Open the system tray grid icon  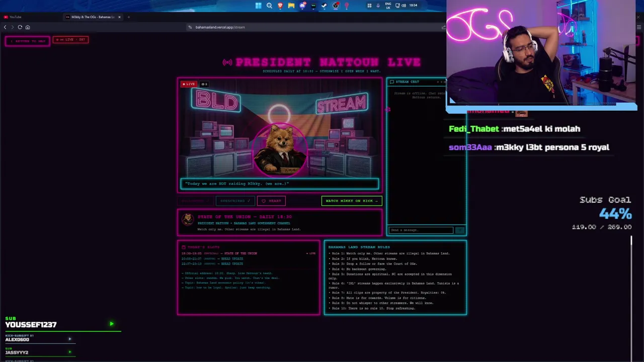(x=369, y=6)
